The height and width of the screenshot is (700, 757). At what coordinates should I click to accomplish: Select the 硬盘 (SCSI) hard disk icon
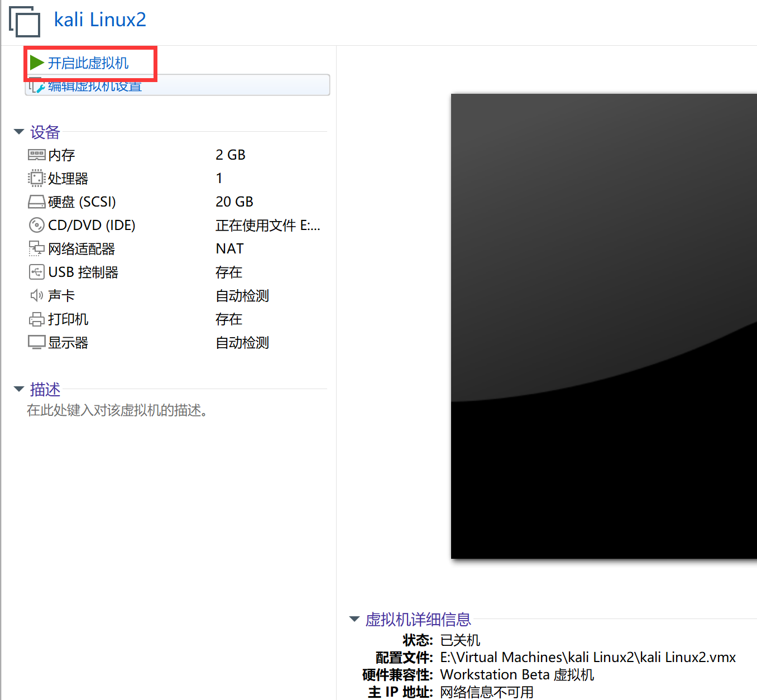point(36,202)
